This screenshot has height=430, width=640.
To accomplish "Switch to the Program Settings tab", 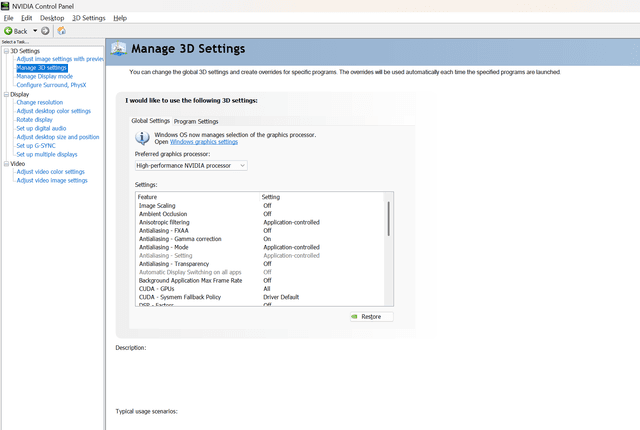I will [196, 122].
